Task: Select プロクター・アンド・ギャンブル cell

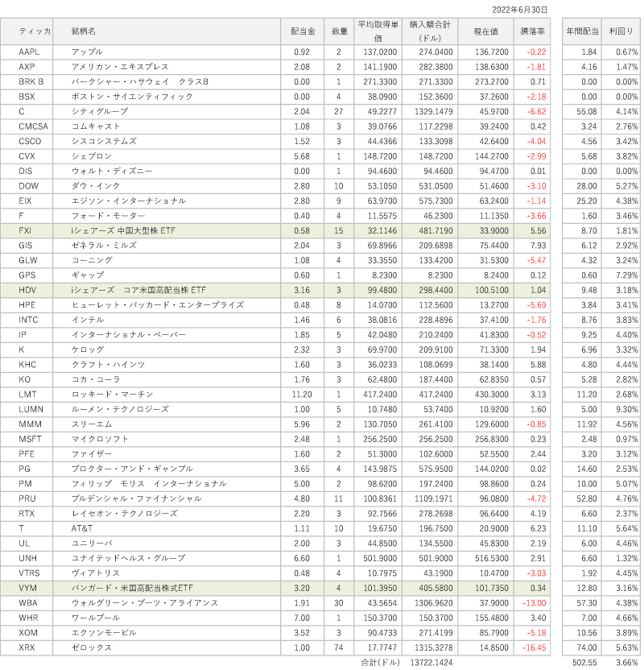Action: (167, 469)
